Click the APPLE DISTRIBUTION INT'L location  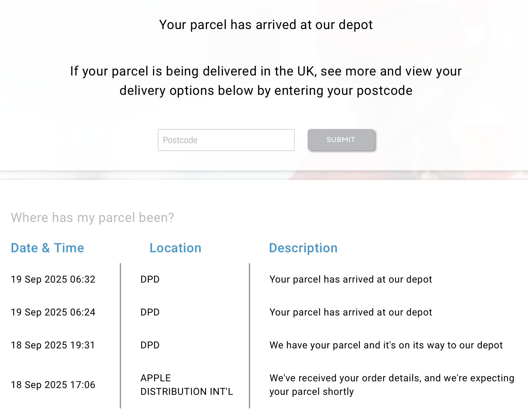(x=186, y=385)
